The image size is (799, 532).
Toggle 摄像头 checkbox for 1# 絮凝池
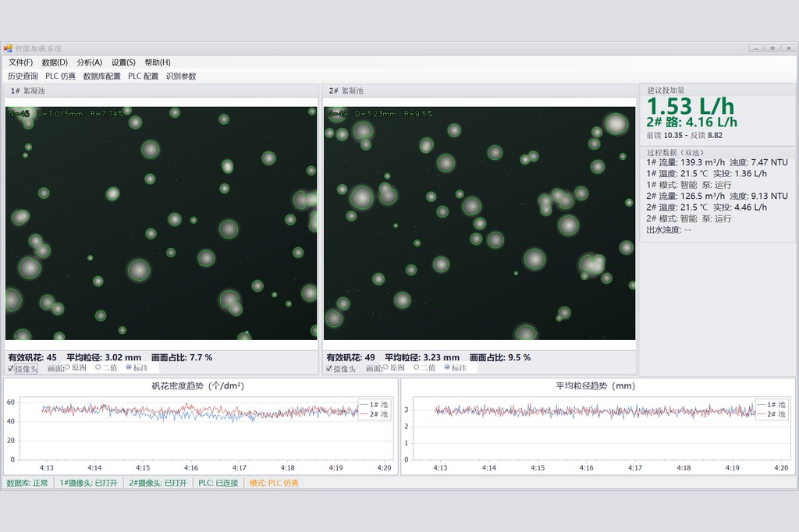point(23,368)
